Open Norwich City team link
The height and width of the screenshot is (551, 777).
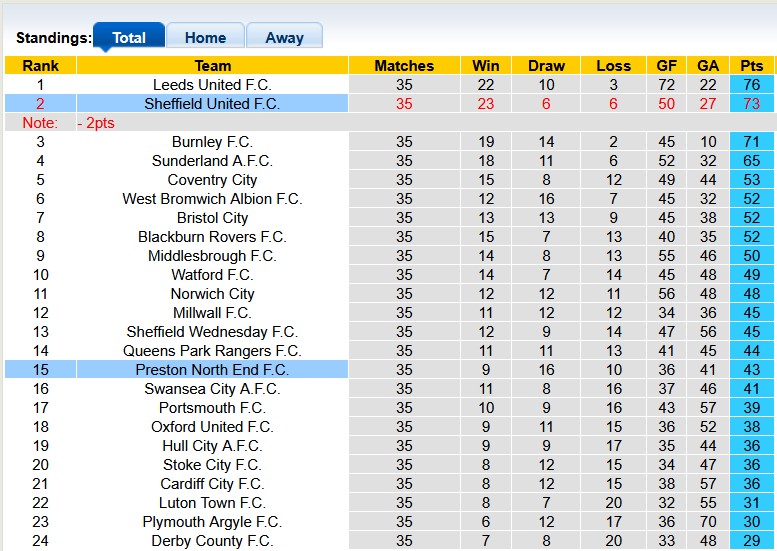tap(212, 294)
